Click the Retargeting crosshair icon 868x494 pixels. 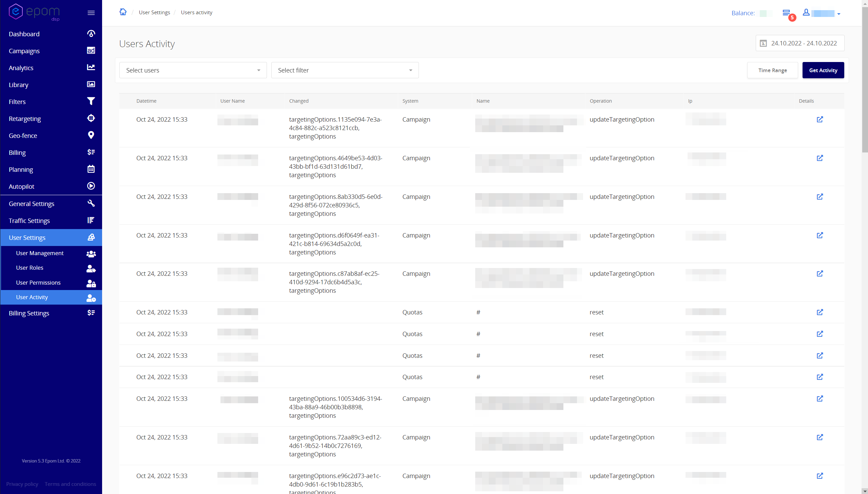point(91,118)
